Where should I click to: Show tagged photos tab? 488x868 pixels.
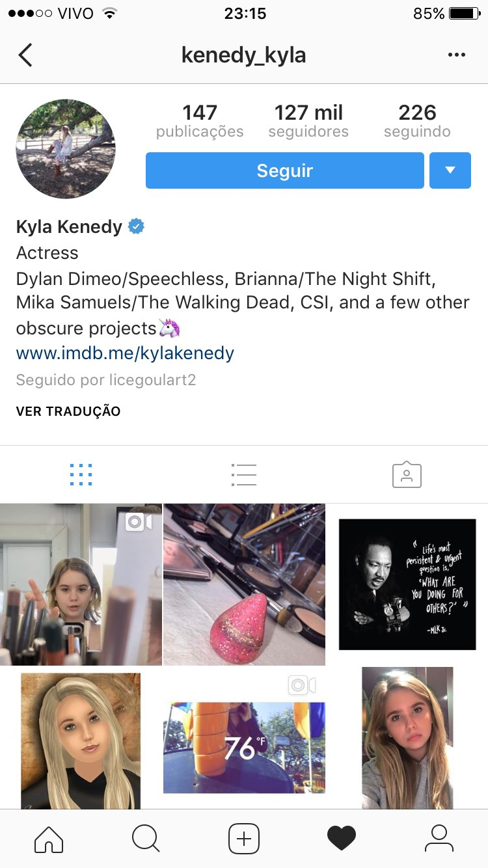pos(407,475)
